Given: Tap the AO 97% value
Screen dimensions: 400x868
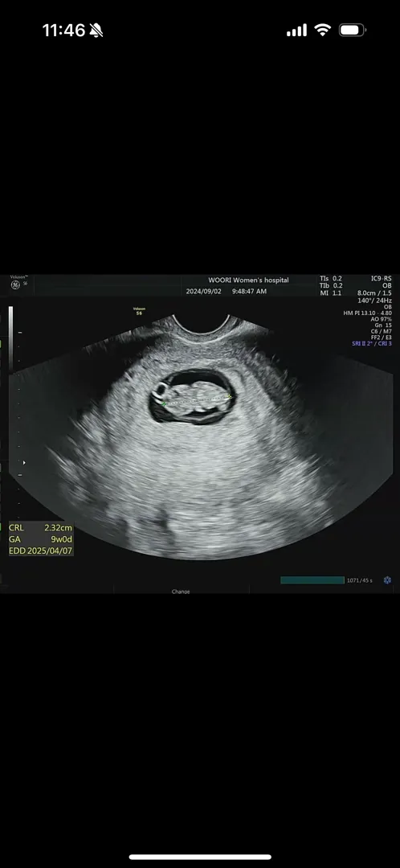Looking at the screenshot, I should (382, 319).
